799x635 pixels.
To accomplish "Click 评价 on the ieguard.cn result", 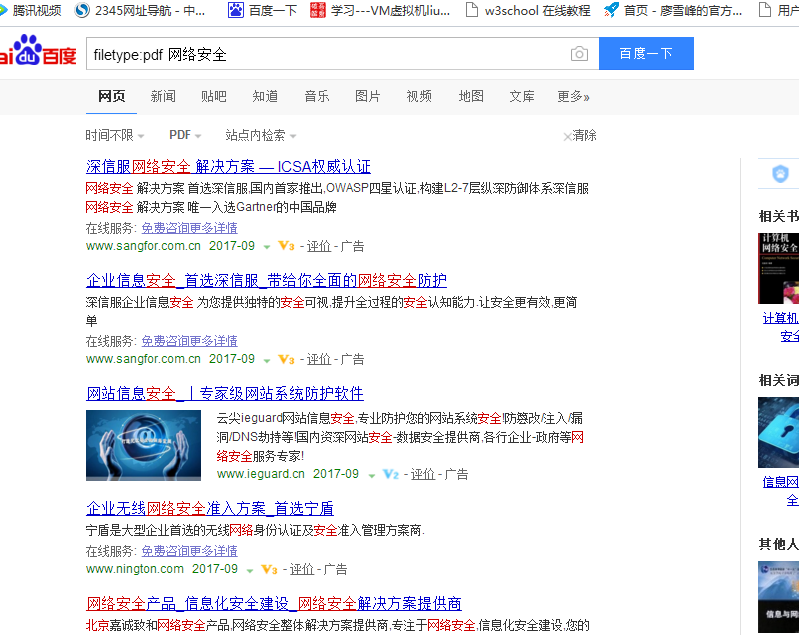I will [x=423, y=474].
